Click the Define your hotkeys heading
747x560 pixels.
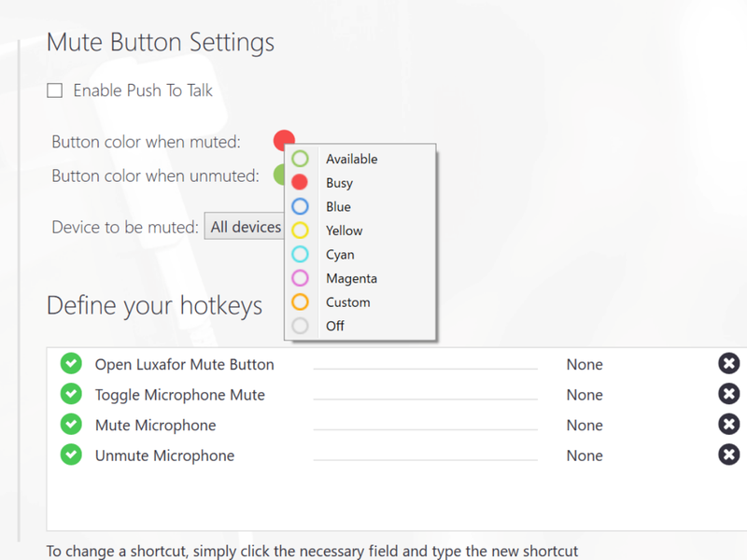[x=154, y=306]
